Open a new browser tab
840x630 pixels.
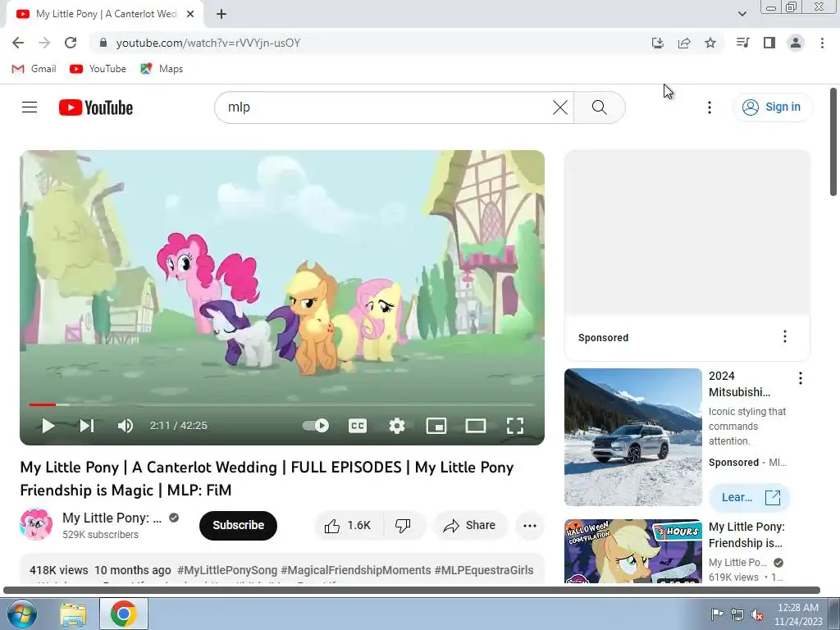[x=221, y=15]
